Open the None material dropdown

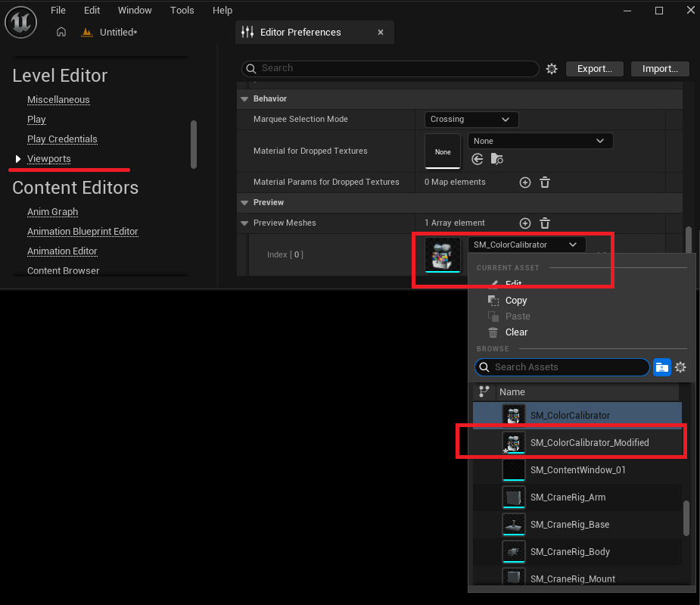(x=540, y=141)
